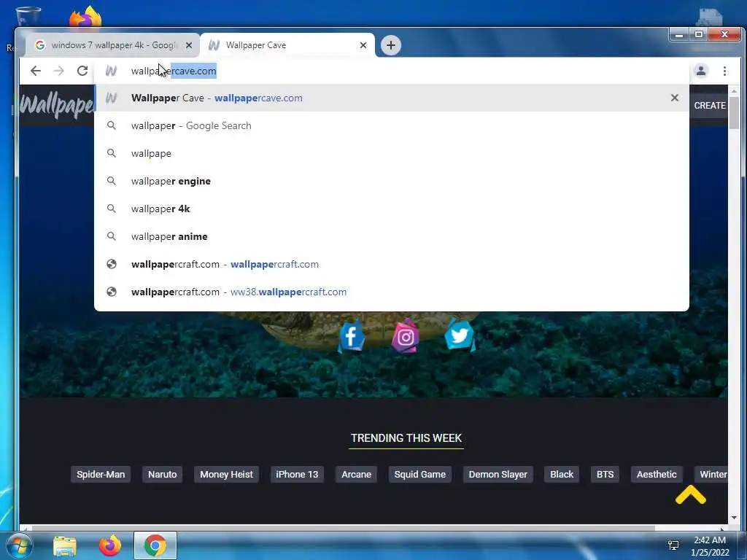747x560 pixels.
Task: Open the ww38.wallpapercraft.com suggestion
Action: (392, 292)
